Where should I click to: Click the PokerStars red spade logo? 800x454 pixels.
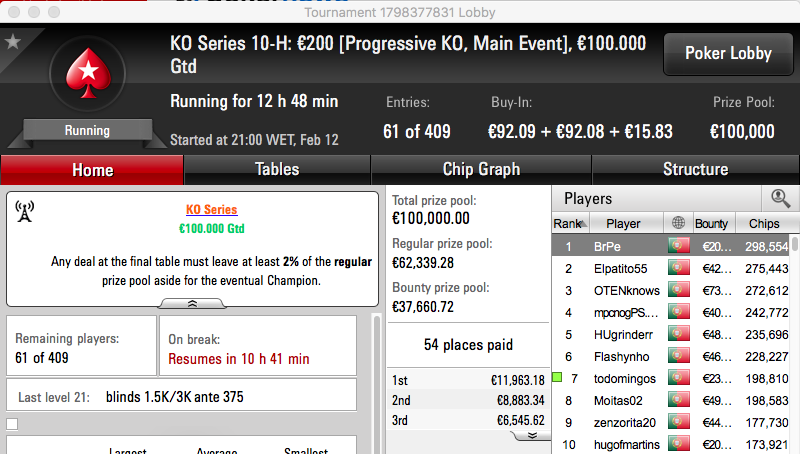click(x=88, y=73)
